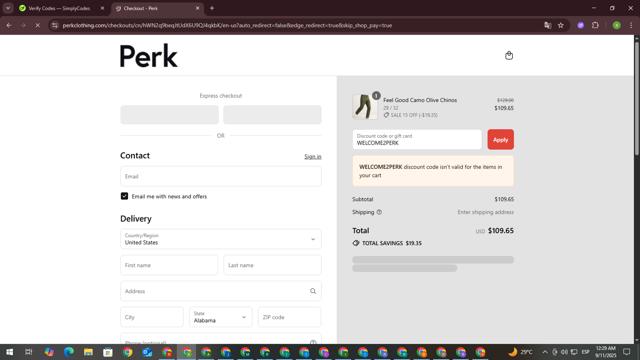The image size is (640, 360).
Task: Open the Country/Region dropdown
Action: coord(221,239)
